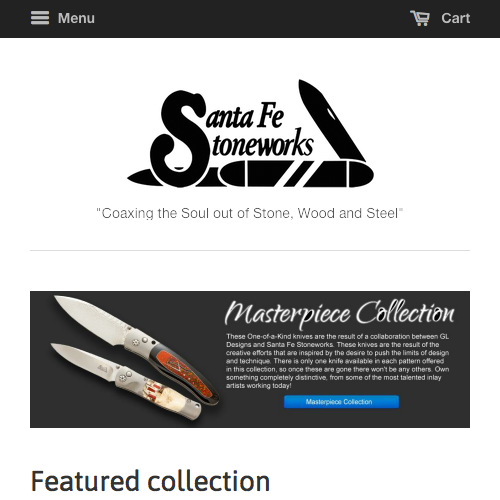Screen dimensions: 500x500
Task: Open the hamburger menu icon
Action: pyautogui.click(x=40, y=18)
